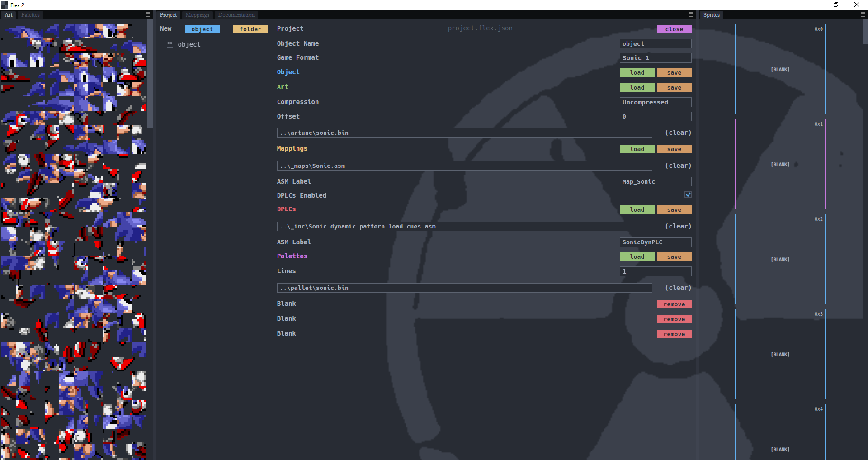Select the Sprites tab
The image size is (868, 460).
click(712, 15)
